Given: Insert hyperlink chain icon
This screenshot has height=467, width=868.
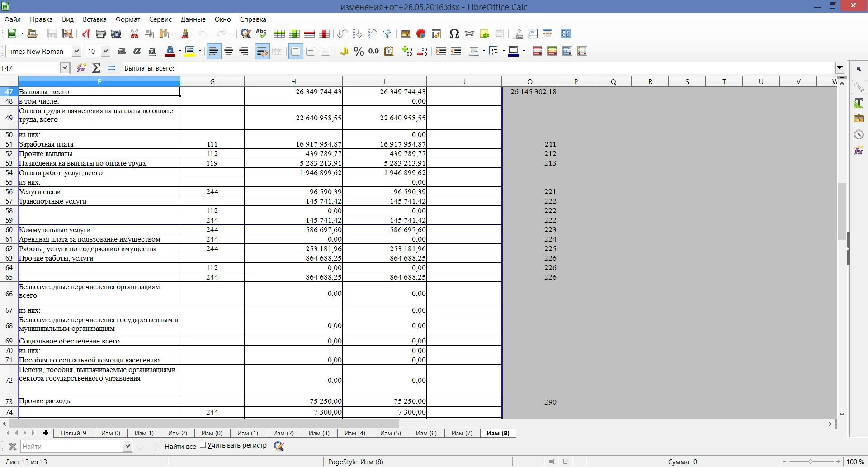Looking at the screenshot, I should [x=469, y=33].
